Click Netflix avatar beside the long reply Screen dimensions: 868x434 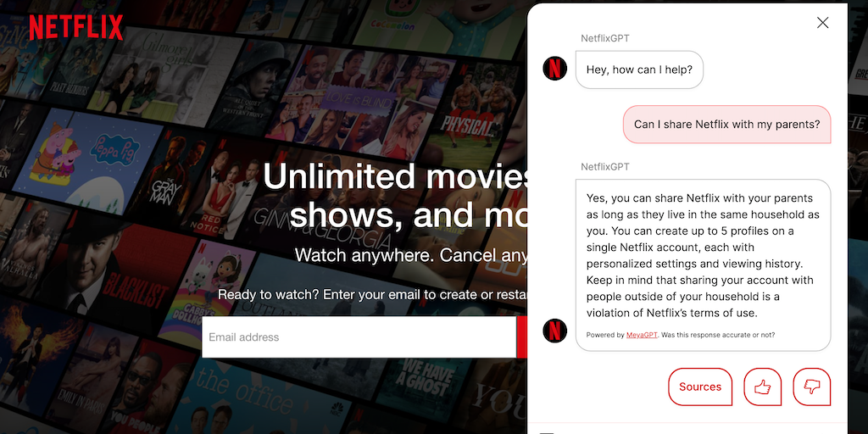click(x=554, y=331)
